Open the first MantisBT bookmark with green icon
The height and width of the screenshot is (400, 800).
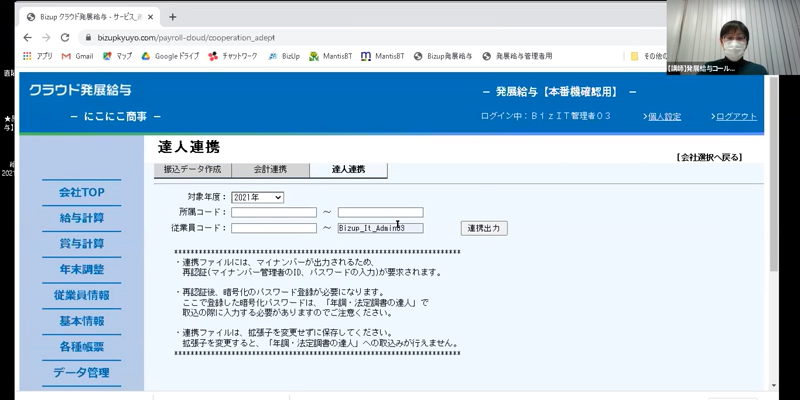coord(331,56)
